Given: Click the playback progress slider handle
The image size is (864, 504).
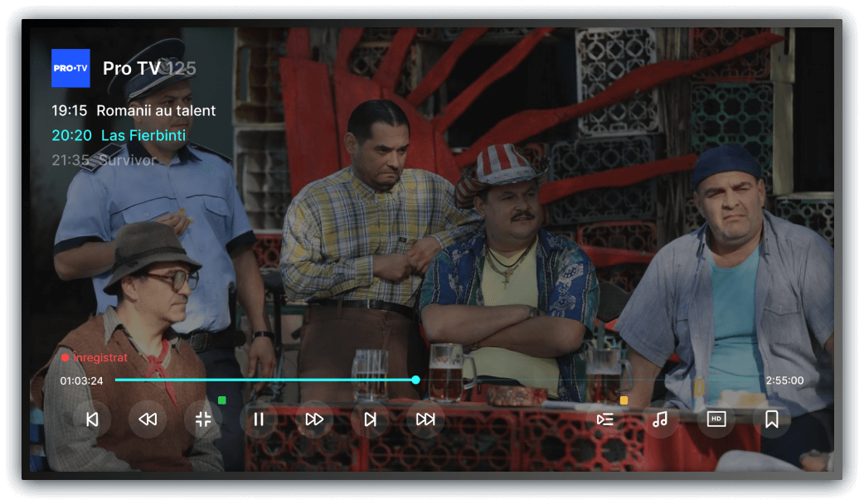Looking at the screenshot, I should click(x=416, y=380).
